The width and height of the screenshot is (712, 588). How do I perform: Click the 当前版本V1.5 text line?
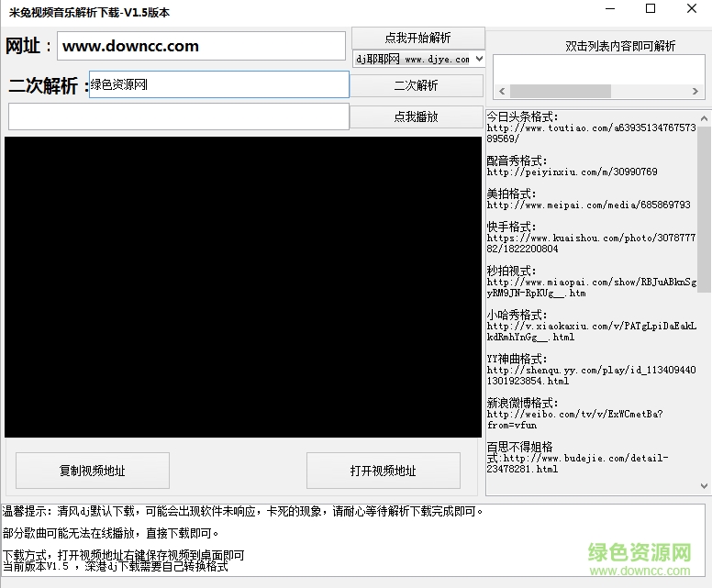[x=115, y=566]
